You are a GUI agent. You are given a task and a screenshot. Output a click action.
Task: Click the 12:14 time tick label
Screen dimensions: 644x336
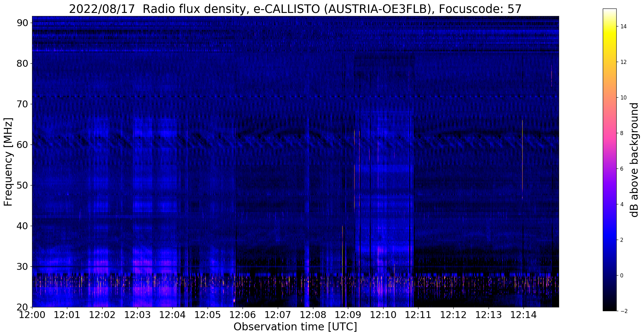pyautogui.click(x=524, y=315)
